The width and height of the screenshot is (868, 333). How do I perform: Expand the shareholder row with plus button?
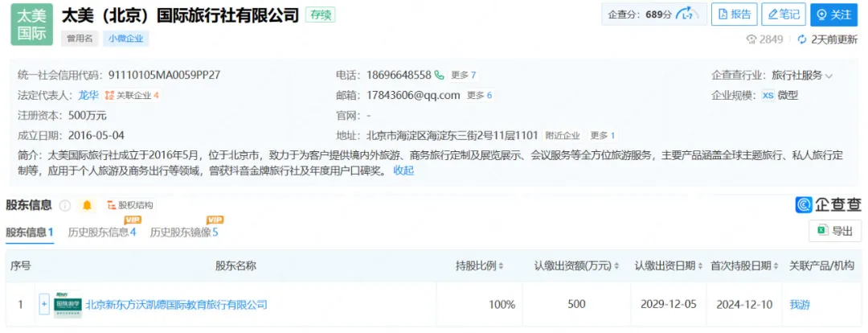[x=44, y=305]
